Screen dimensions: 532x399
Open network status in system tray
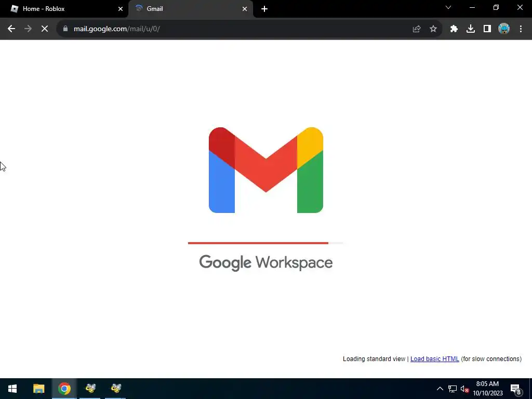tap(453, 389)
